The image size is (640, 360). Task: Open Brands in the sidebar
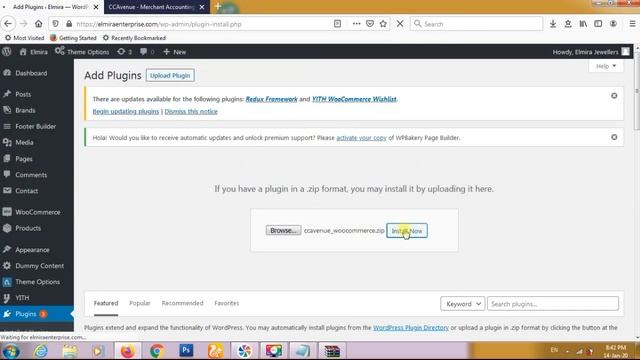coord(25,110)
